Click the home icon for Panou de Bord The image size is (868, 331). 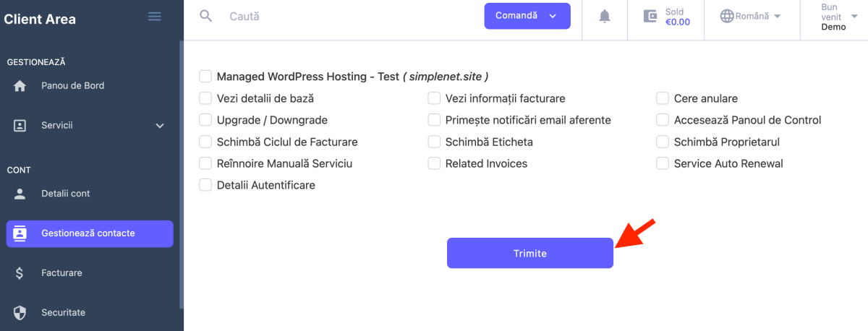[20, 86]
